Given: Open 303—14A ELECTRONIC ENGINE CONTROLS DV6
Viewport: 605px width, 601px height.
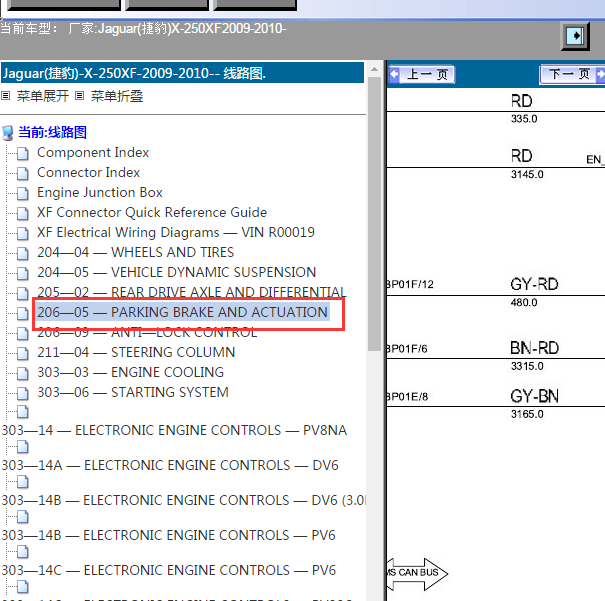Looking at the screenshot, I should 170,465.
